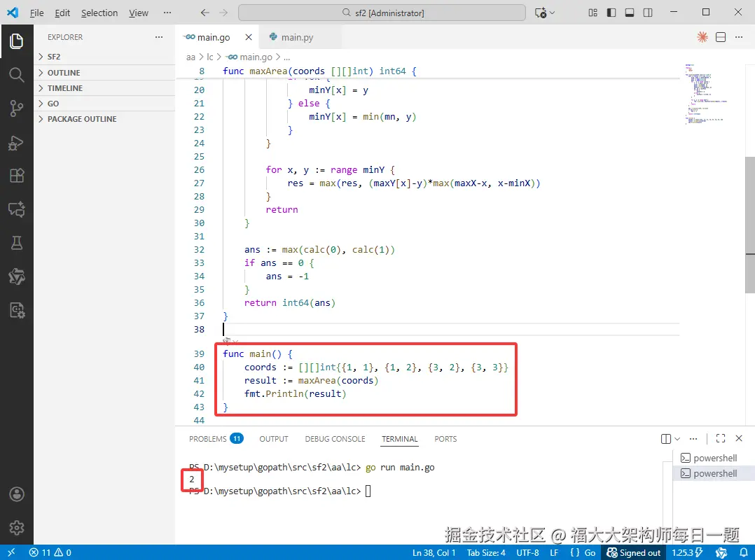Show more menu bar items ellipsis
Image resolution: width=755 pixels, height=560 pixels.
coord(167,13)
